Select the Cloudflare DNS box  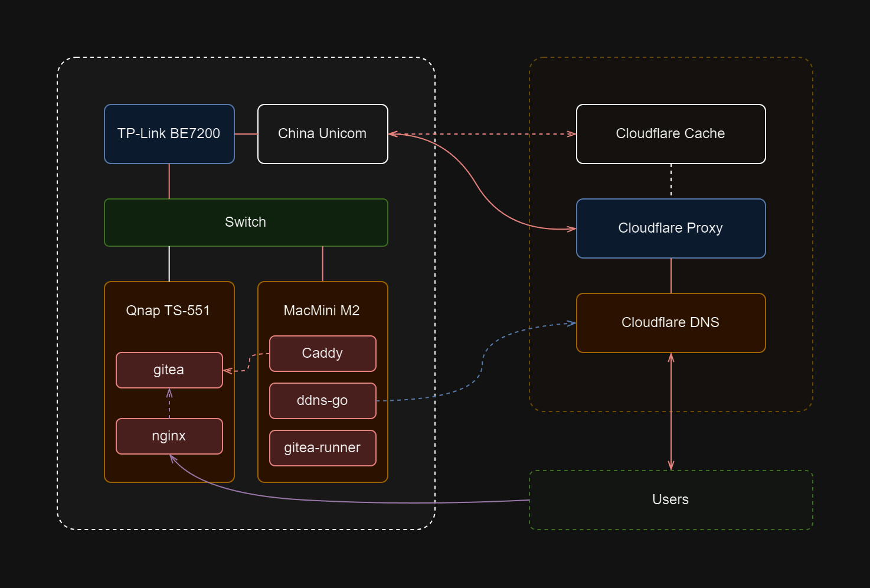pyautogui.click(x=671, y=323)
